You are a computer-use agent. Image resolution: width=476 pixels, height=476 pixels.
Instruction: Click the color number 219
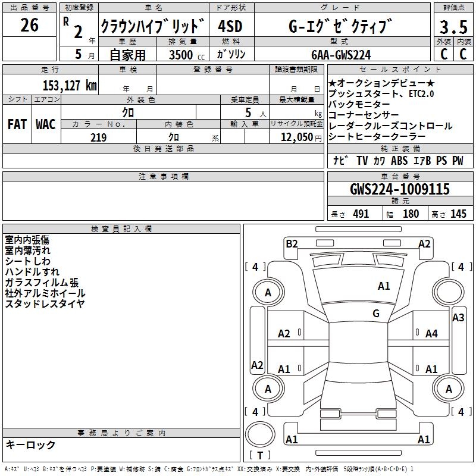click(98, 137)
